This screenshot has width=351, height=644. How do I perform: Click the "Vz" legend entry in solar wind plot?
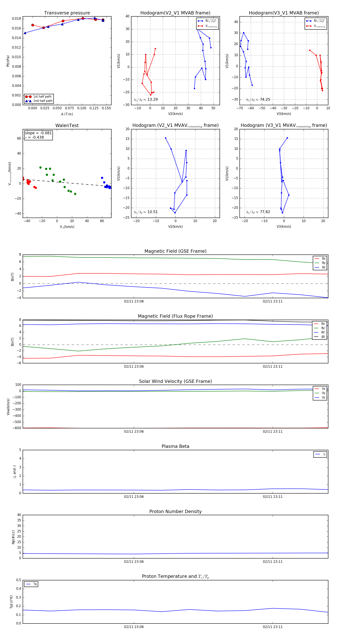pos(320,398)
